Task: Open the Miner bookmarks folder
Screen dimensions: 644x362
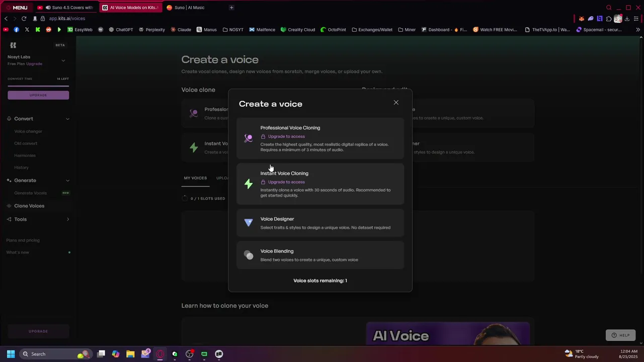Action: [407, 30]
